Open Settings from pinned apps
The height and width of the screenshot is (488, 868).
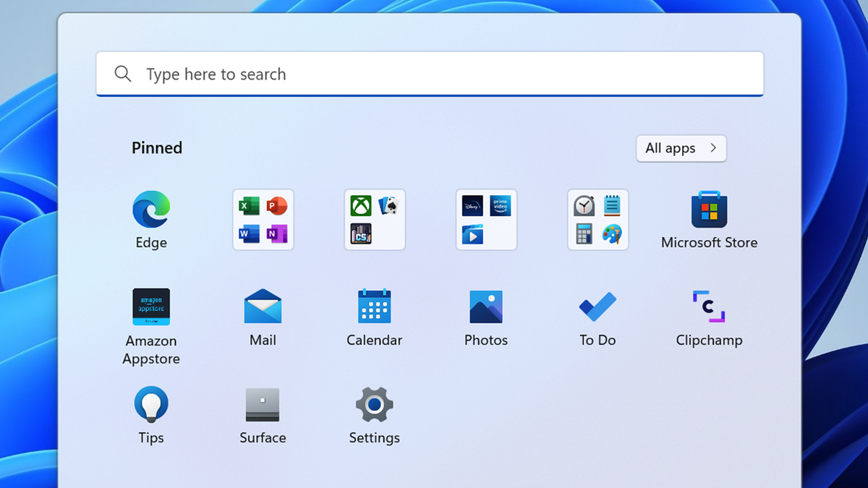pos(375,405)
